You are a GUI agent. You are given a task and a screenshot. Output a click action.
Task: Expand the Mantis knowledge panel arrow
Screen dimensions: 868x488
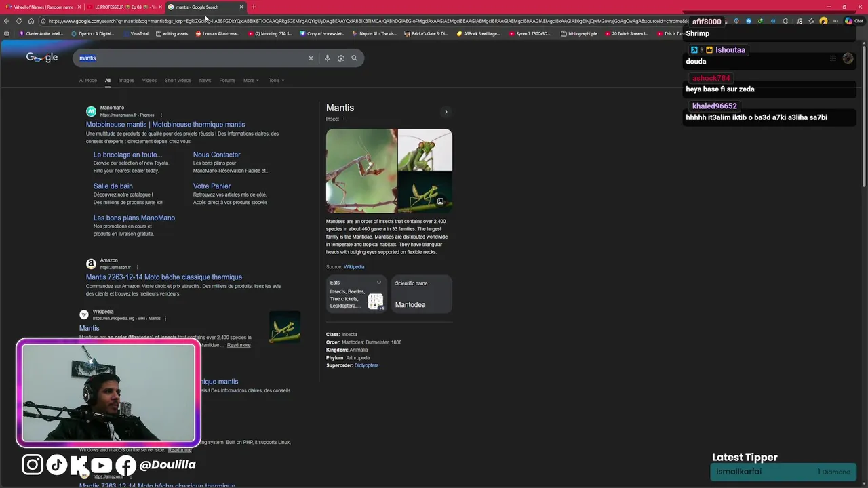click(x=446, y=112)
